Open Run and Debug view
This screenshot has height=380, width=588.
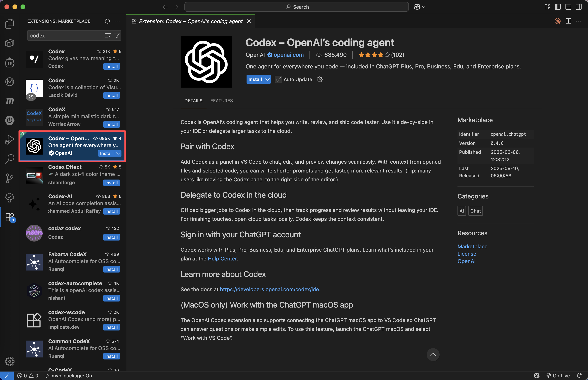pos(9,139)
